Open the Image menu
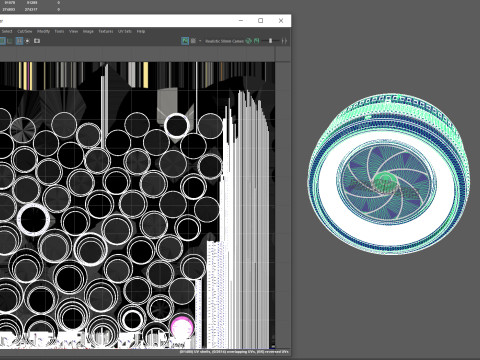Image resolution: width=480 pixels, height=360 pixels. click(x=88, y=31)
